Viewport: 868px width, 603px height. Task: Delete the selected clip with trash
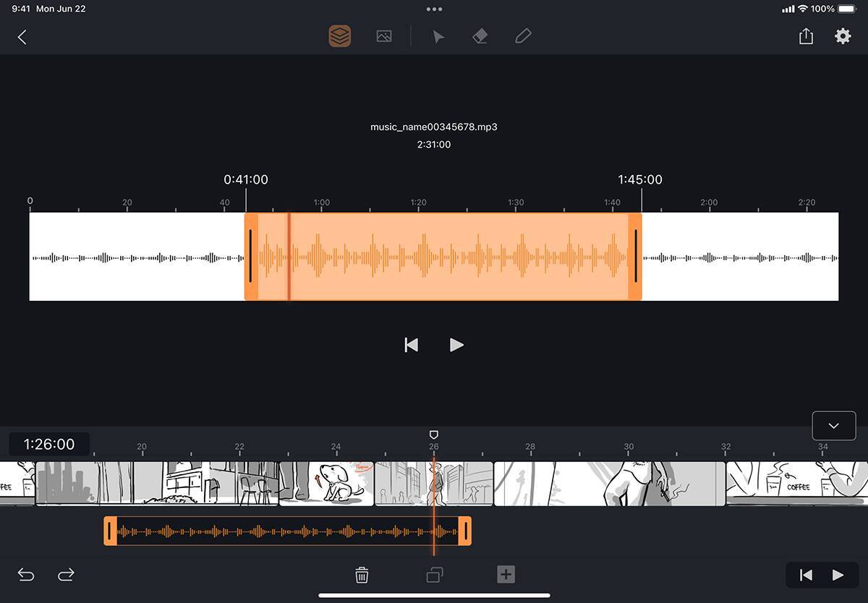tap(362, 575)
